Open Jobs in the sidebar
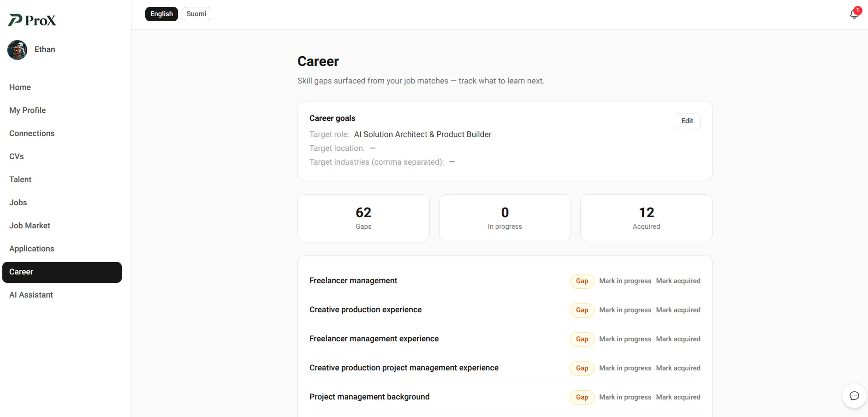Screen dimensions: 868x417 (62, 203)
